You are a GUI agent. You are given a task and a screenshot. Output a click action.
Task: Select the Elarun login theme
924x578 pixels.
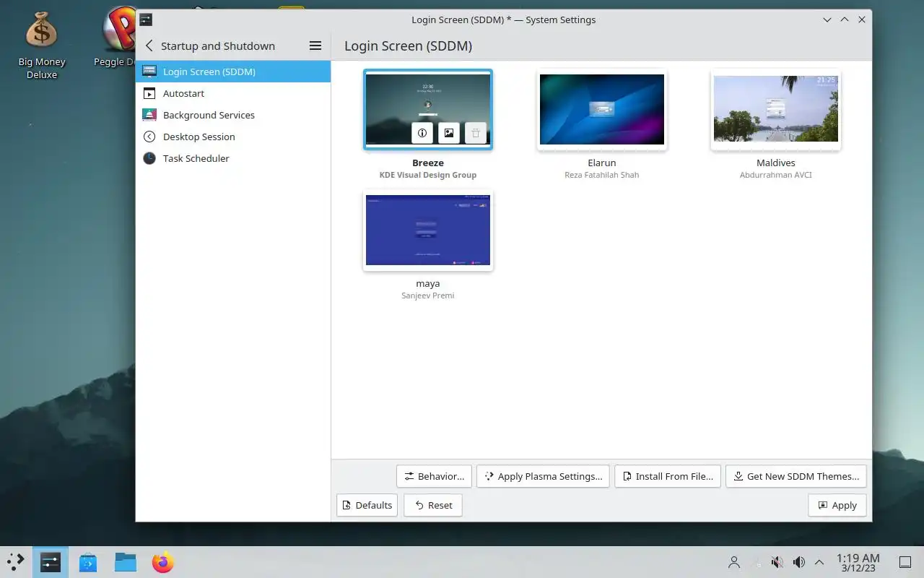pos(602,109)
